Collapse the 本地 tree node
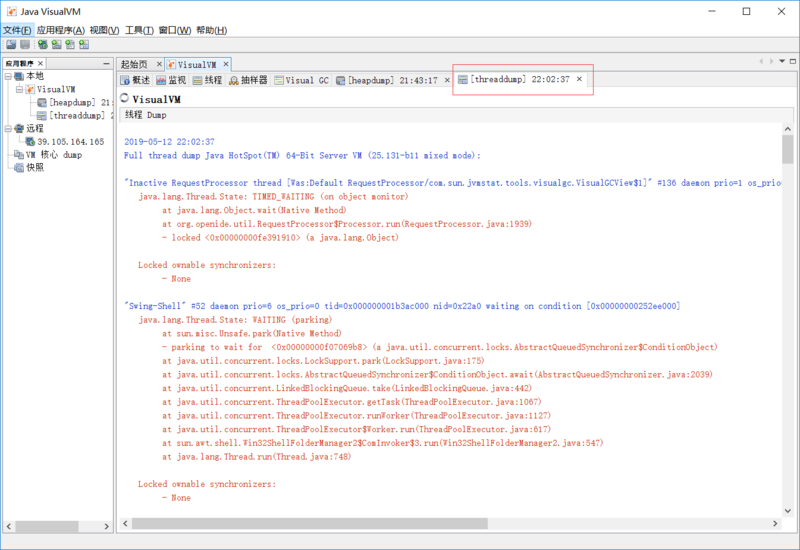The image size is (800, 550). 8,76
